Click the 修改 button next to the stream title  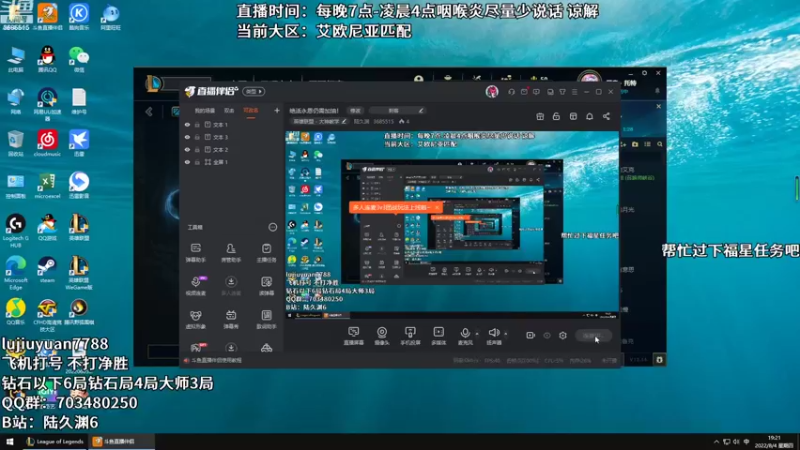pyautogui.click(x=355, y=111)
